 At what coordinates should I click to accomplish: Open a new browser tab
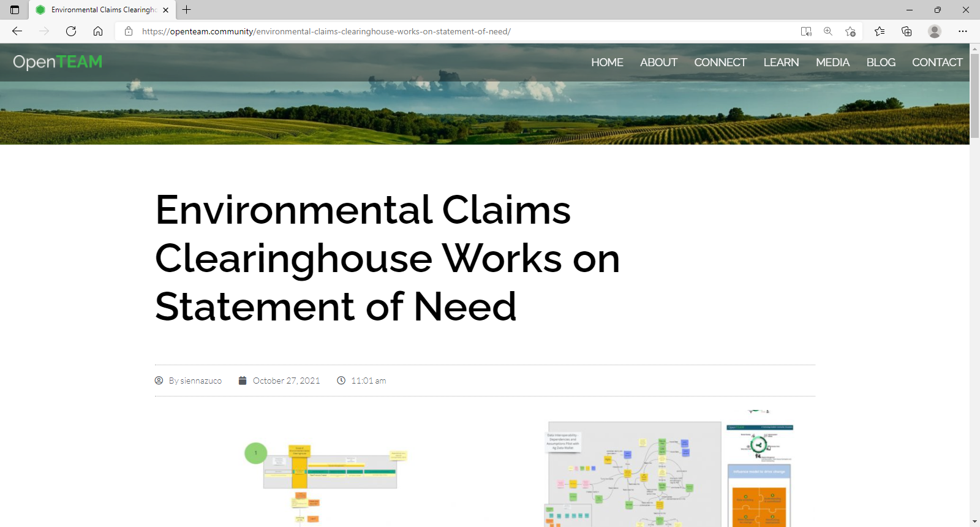(x=187, y=10)
